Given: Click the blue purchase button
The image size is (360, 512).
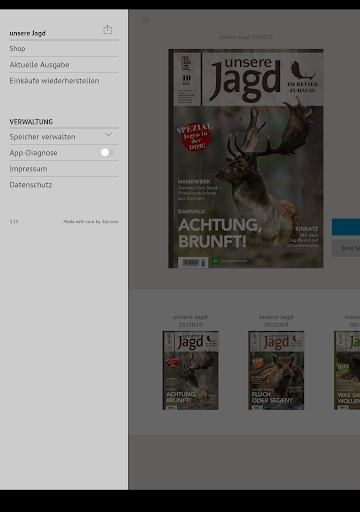Looking at the screenshot, I should tap(346, 227).
